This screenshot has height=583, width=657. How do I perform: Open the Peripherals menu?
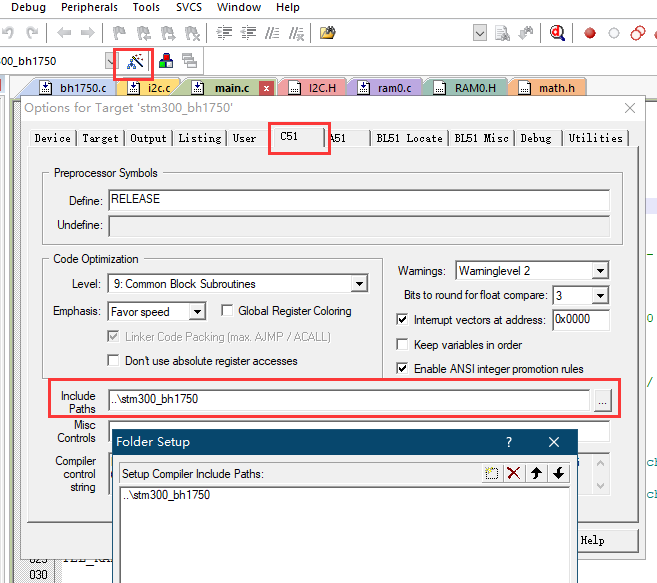click(89, 8)
